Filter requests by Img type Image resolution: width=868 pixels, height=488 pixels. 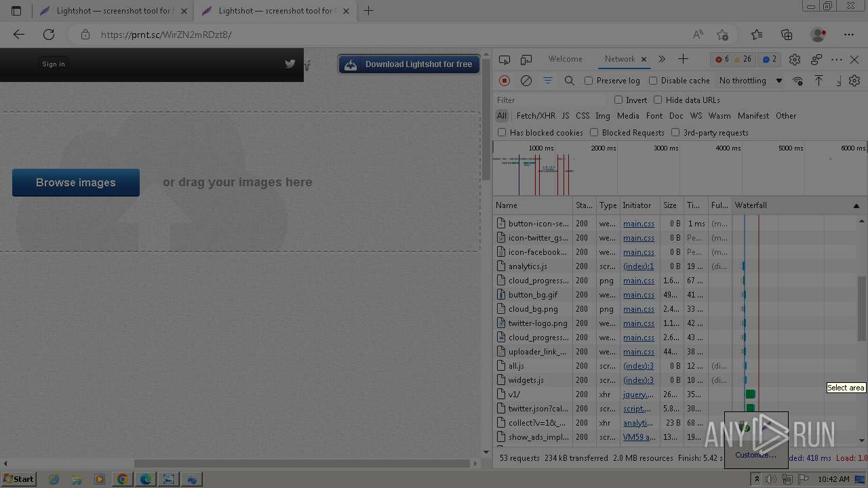tap(603, 116)
